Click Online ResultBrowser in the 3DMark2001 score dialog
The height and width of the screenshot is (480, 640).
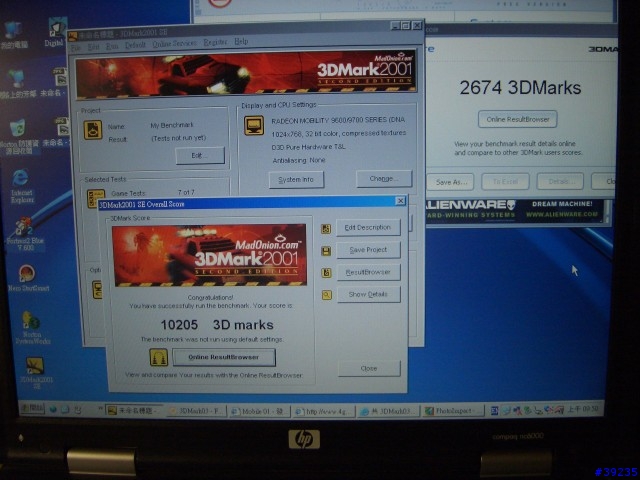point(224,357)
